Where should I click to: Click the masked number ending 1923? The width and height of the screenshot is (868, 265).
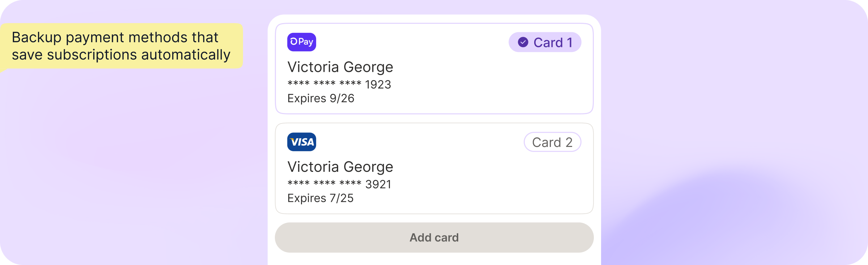339,84
